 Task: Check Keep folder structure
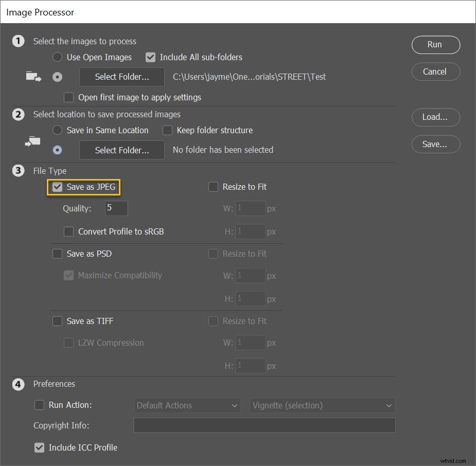pyautogui.click(x=167, y=130)
